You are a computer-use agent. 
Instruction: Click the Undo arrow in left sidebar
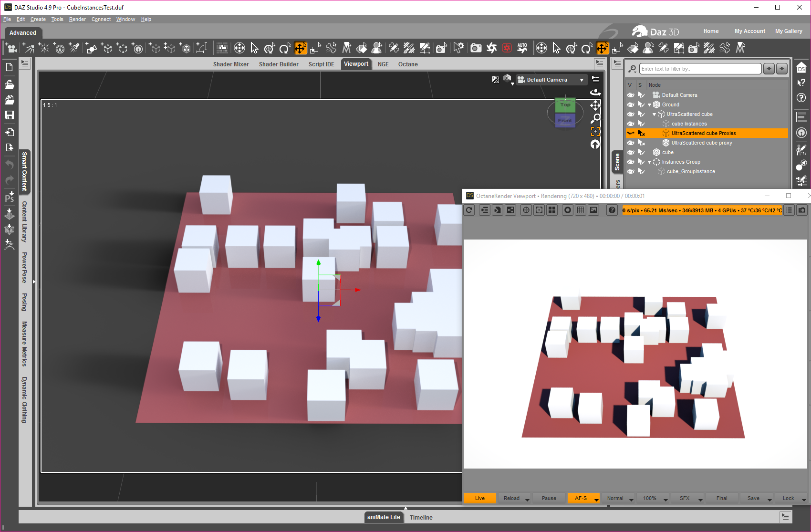click(9, 165)
